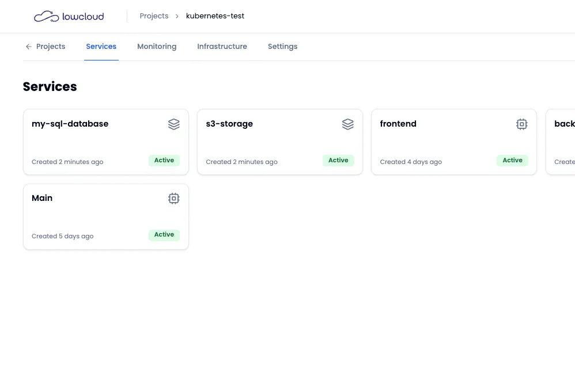Switch to the Monitoring tab
Image resolution: width=575 pixels, height=392 pixels.
tap(157, 46)
